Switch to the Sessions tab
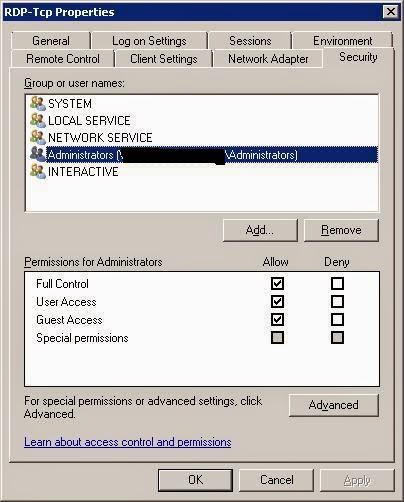Viewport: 404px width, 502px height. click(250, 41)
